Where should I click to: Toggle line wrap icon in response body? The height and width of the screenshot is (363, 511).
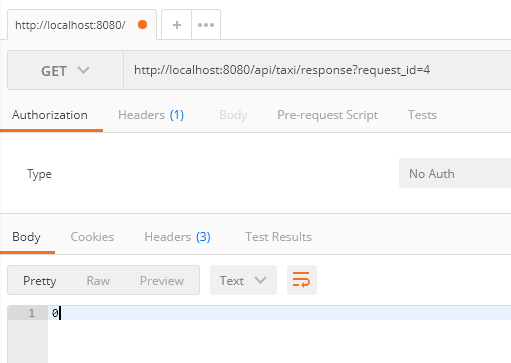coord(302,280)
